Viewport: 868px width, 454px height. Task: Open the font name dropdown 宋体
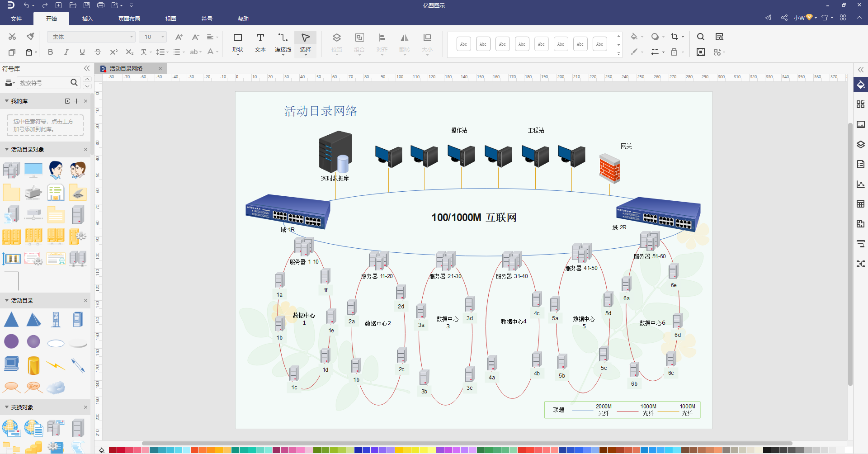pyautogui.click(x=91, y=37)
